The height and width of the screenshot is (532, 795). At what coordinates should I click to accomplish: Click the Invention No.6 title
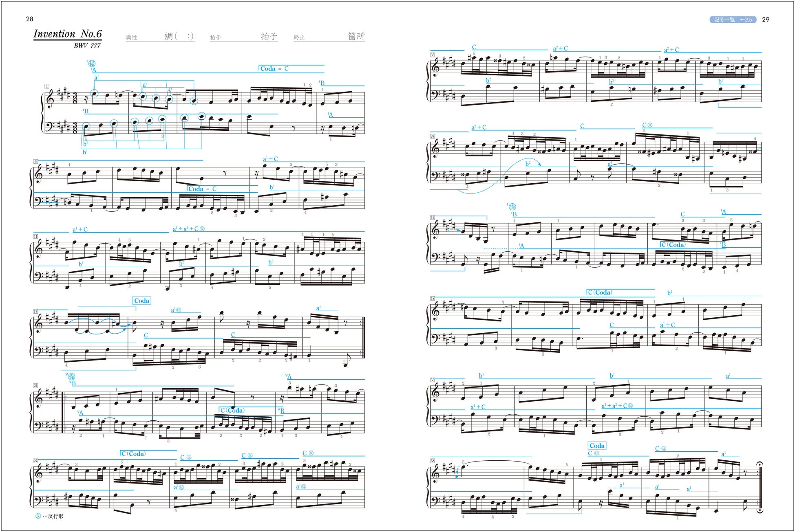(67, 34)
